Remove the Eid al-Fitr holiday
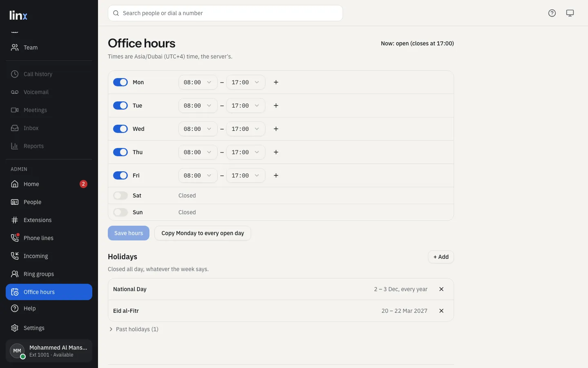This screenshot has height=368, width=588. click(x=441, y=311)
